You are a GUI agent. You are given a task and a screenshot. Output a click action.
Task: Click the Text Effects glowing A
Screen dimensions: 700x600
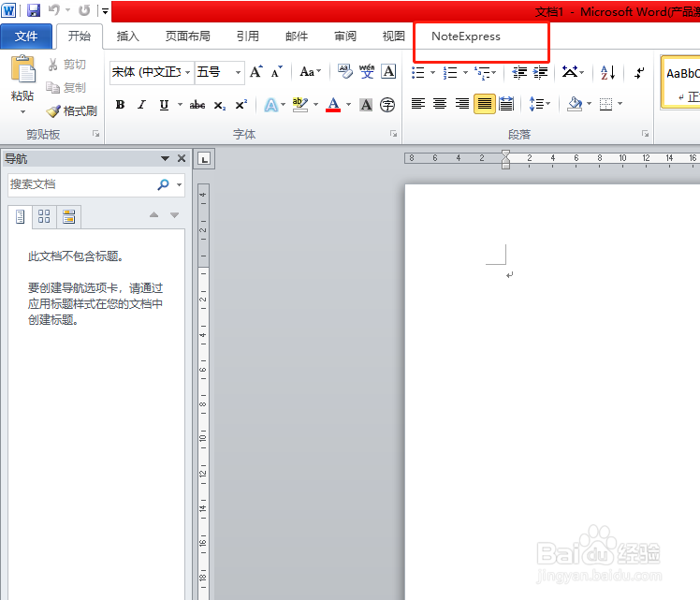[x=270, y=105]
